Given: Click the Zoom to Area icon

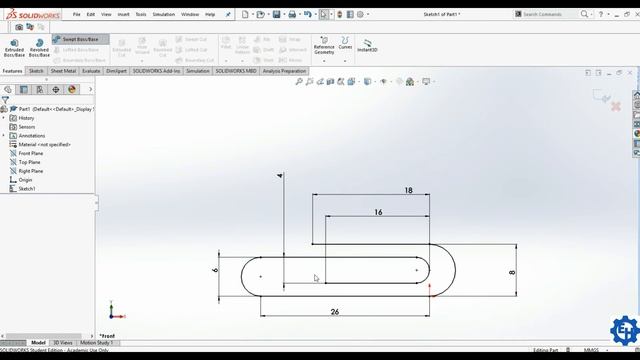Looking at the screenshot, I should [x=309, y=82].
